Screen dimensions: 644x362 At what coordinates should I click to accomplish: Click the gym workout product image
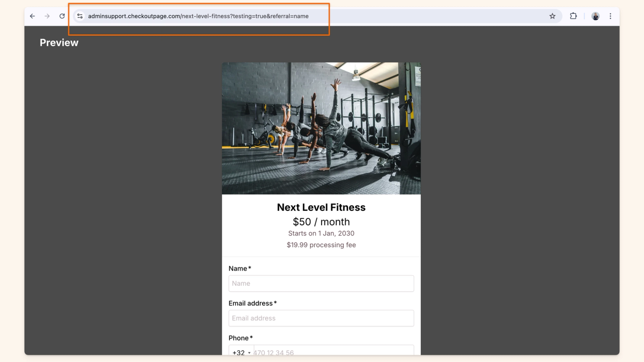(321, 128)
